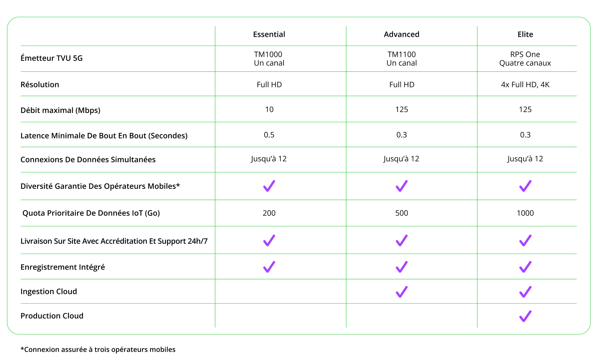Image resolution: width=600 pixels, height=364 pixels.
Task: Click the 4x Full HD, 4K cell
Action: 525,85
